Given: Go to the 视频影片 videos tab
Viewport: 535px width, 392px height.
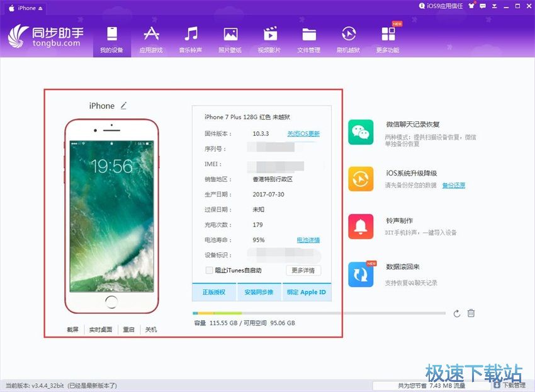Looking at the screenshot, I should (269, 40).
